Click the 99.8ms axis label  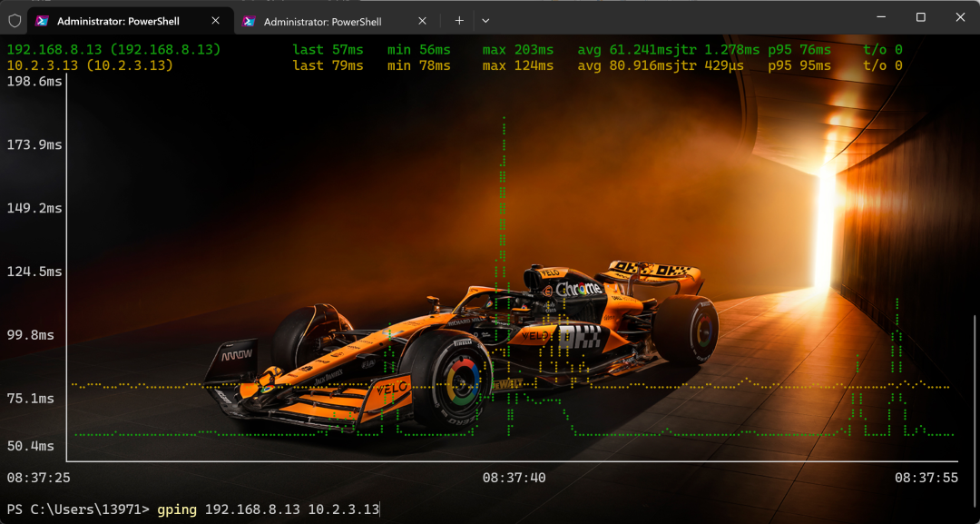coord(31,334)
